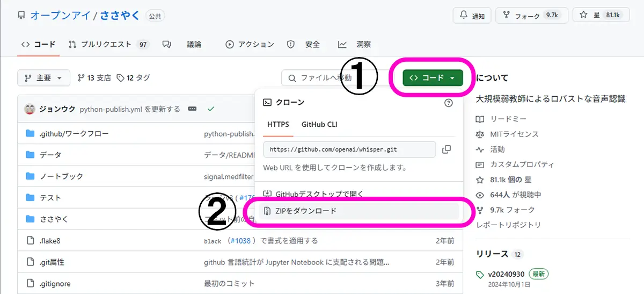Open 活動 activity link
This screenshot has height=294, width=644.
point(497,149)
